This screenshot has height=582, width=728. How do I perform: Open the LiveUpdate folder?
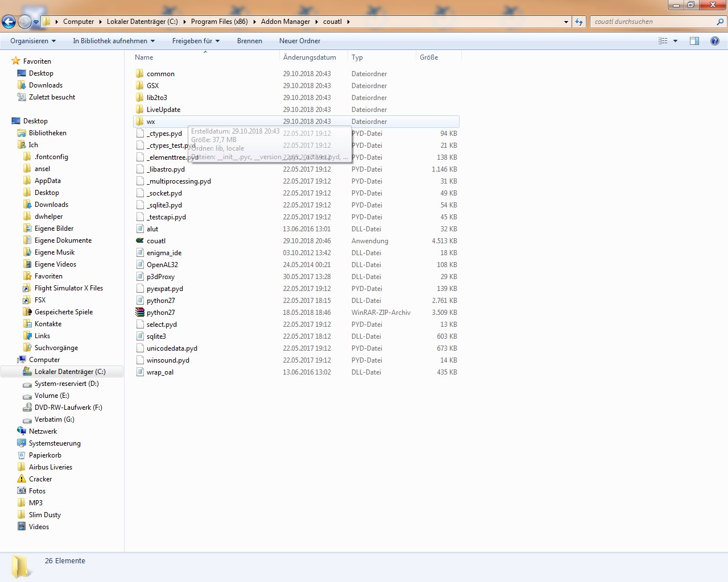coord(163,110)
